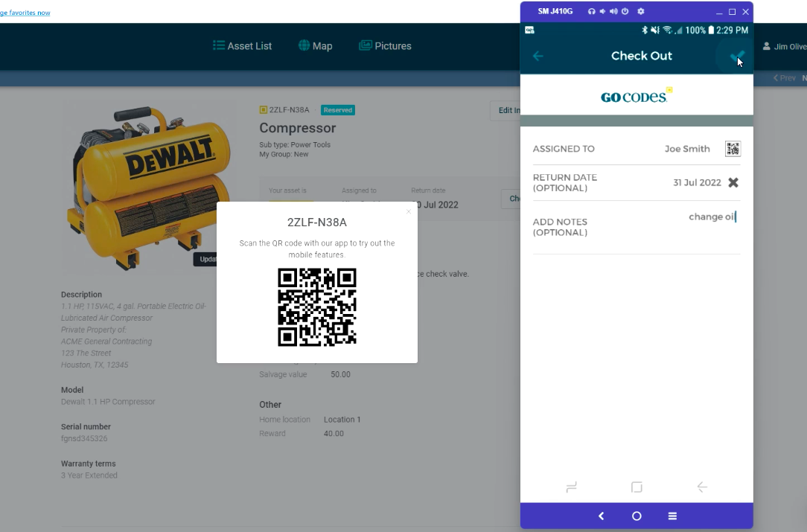Open the Asset List page
This screenshot has height=532, width=807.
[x=242, y=46]
